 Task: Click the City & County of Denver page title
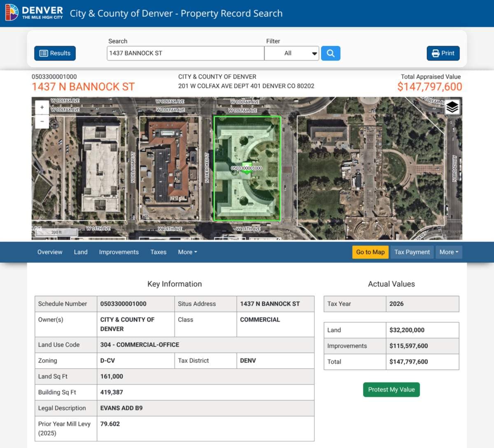tap(176, 13)
